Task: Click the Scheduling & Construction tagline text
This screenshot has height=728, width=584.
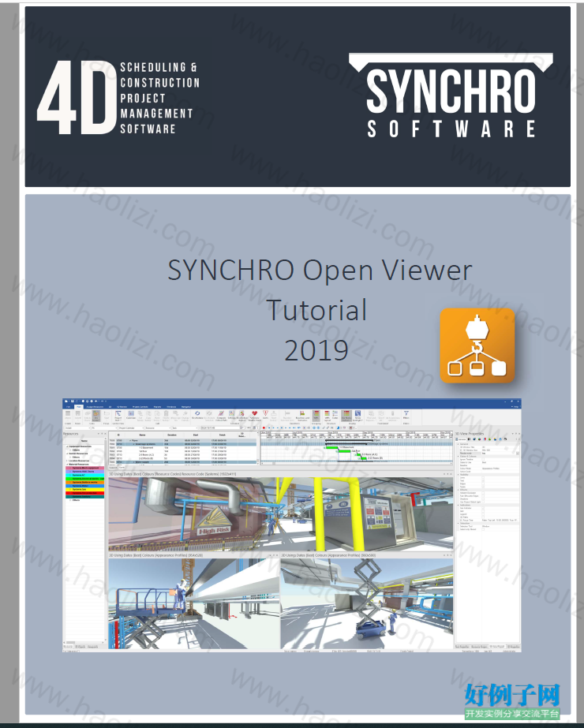Action: (x=160, y=98)
